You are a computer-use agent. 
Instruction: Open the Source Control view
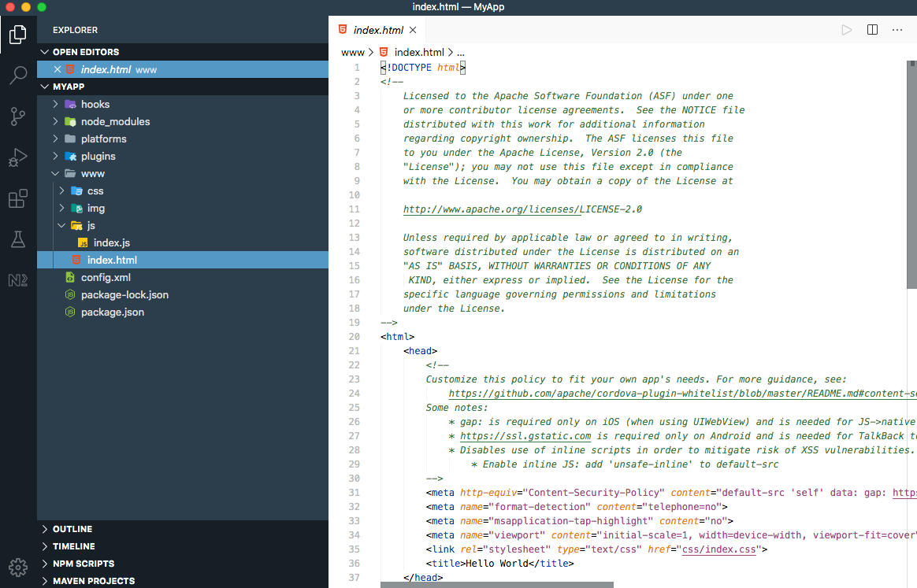tap(17, 116)
